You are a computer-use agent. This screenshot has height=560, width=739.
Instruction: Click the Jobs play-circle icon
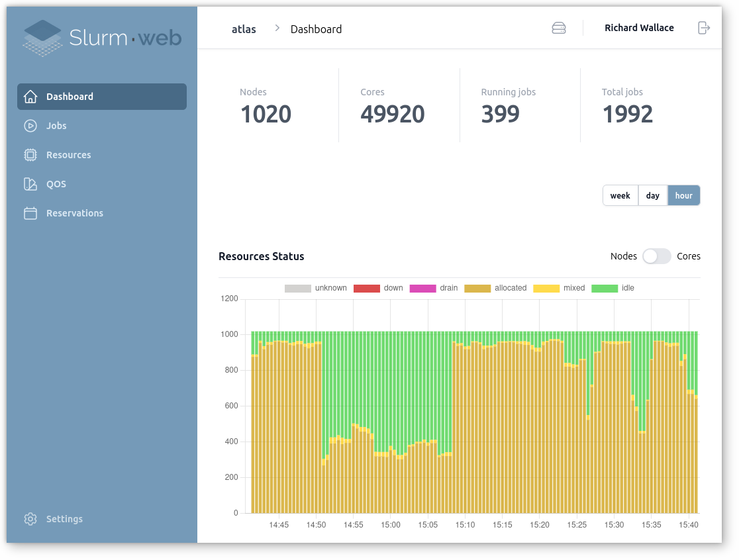30,126
